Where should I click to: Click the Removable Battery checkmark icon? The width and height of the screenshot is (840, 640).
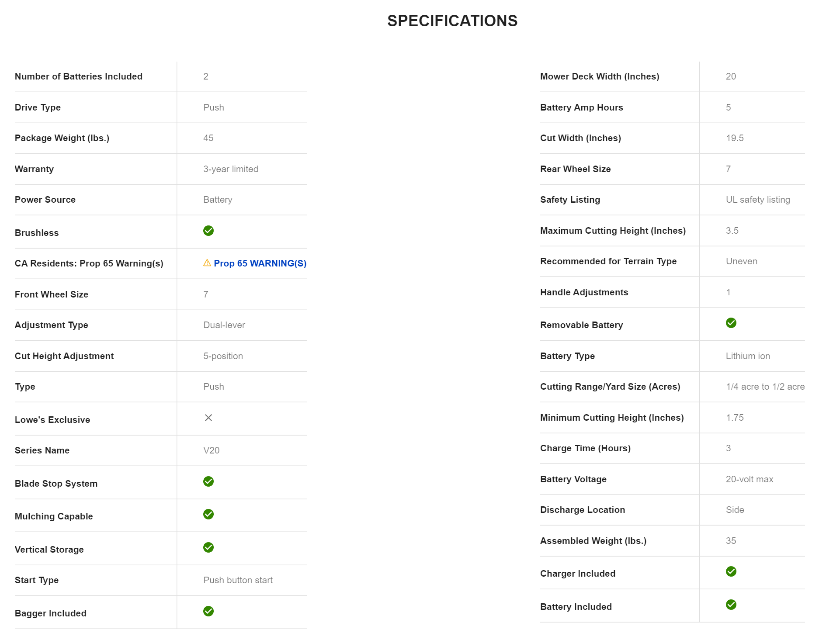tap(731, 323)
